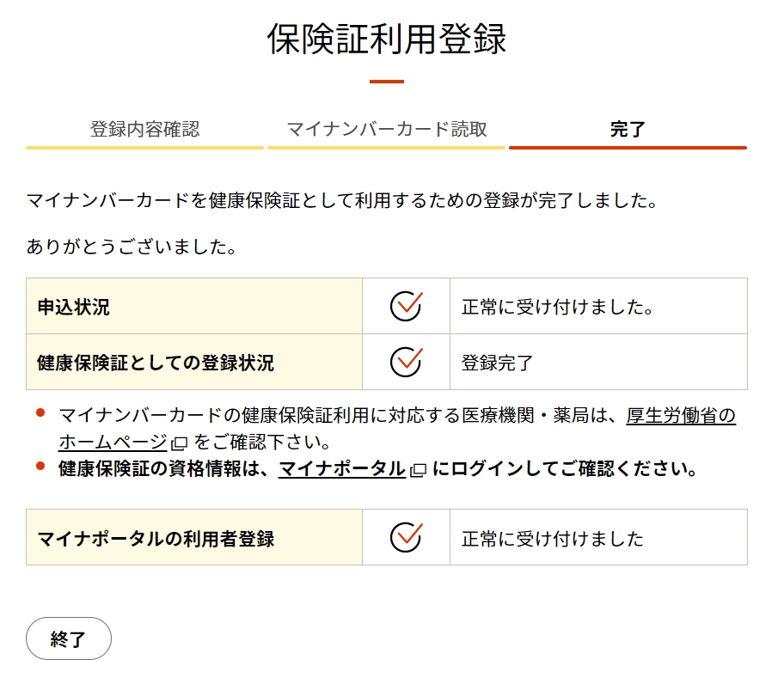
Task: Click the checkmark icon for 申込状況
Action: click(x=406, y=306)
